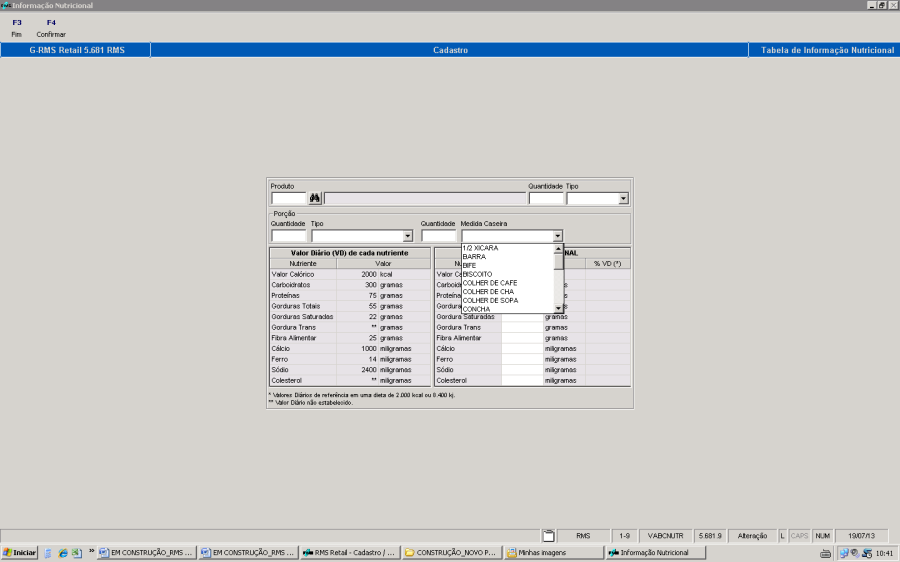Click the Quantidade field next to Produto
This screenshot has width=900, height=562.
point(546,199)
